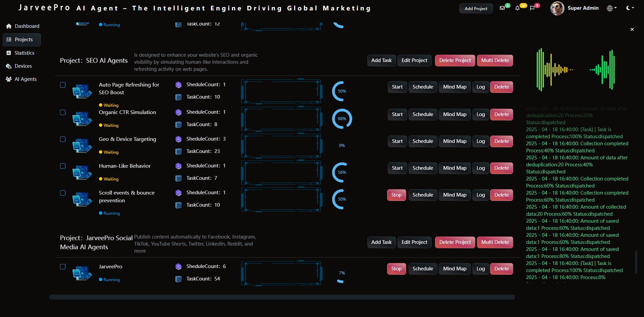644x317 pixels.
Task: Go to the Statistics menu item
Action: (x=24, y=53)
